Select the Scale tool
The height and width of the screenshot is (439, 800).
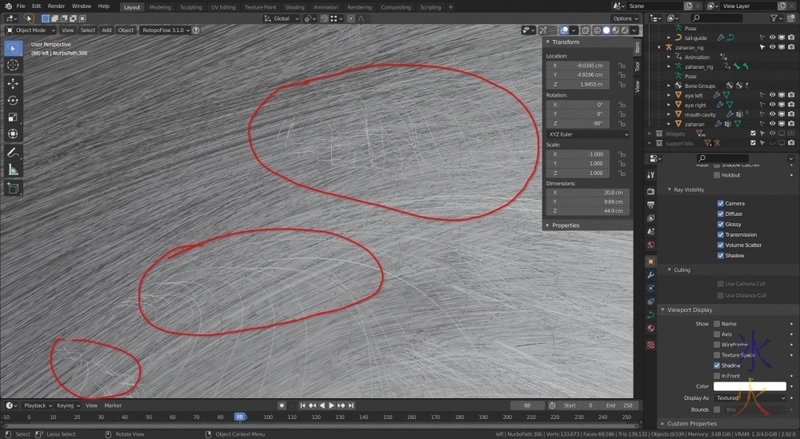point(13,116)
